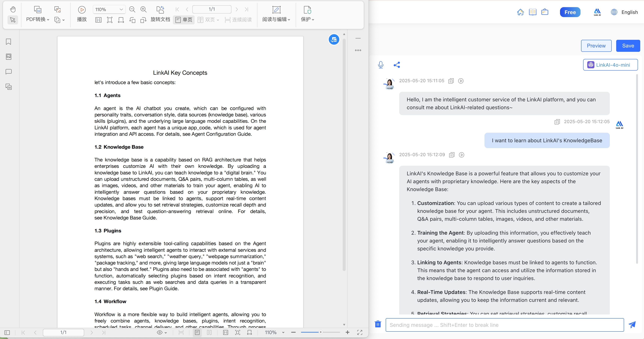This screenshot has height=339, width=644.
Task: Increase zoom with status bar plus
Action: (348, 332)
